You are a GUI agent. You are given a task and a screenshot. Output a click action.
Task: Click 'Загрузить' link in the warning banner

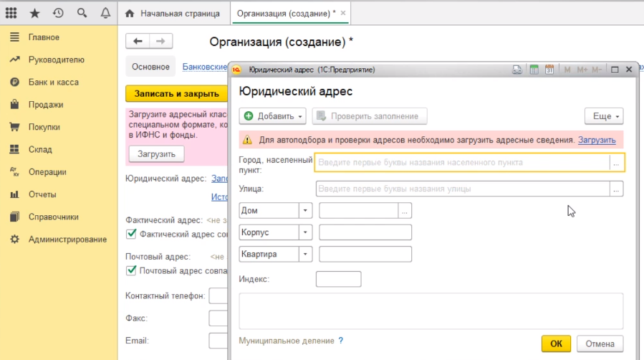point(597,140)
